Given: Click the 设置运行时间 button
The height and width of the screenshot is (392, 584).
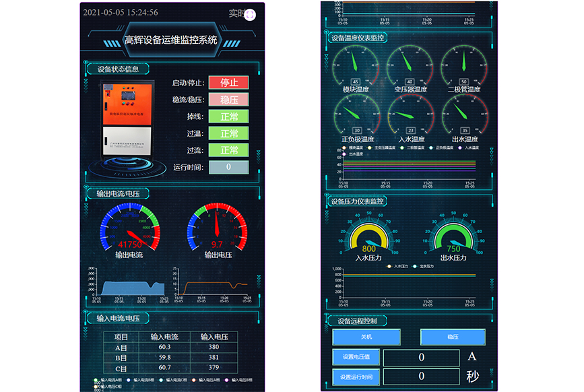Looking at the screenshot, I should (356, 377).
